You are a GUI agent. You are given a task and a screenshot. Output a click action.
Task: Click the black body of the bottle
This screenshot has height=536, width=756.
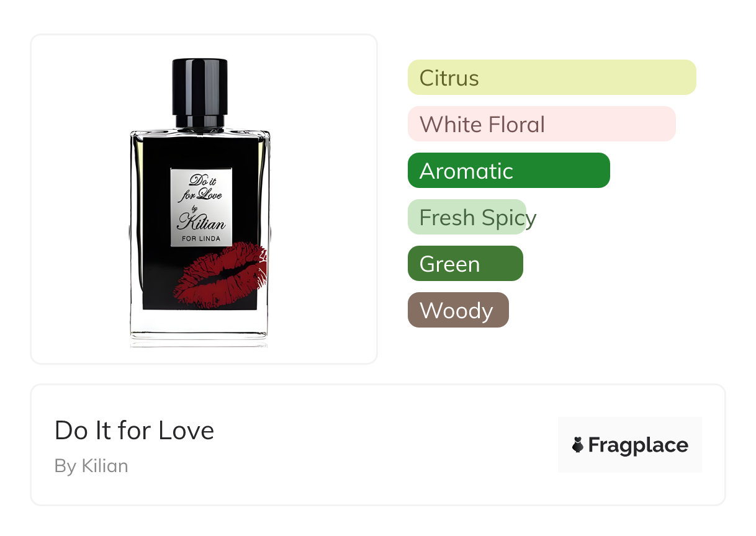point(200,222)
